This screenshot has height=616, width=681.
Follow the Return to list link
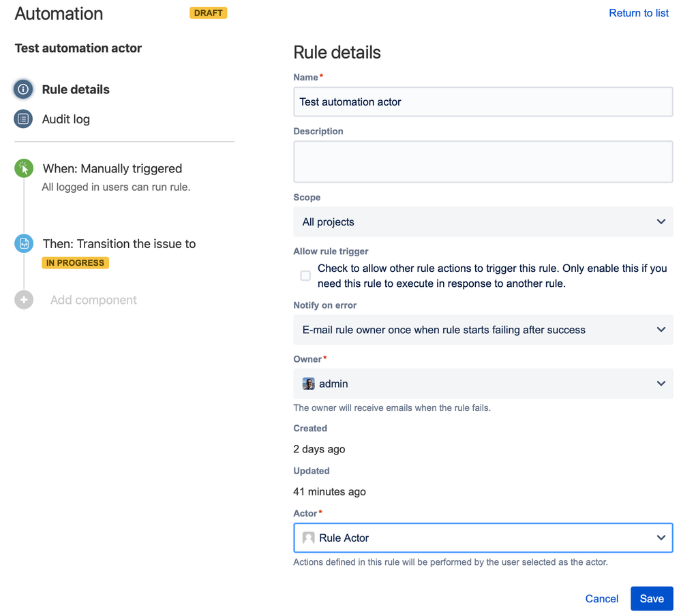638,13
